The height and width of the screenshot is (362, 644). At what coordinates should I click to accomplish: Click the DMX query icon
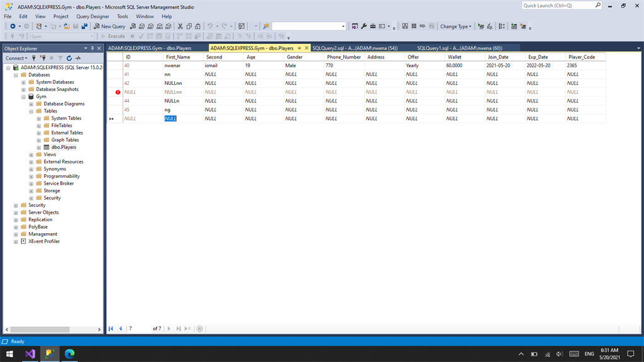click(x=151, y=26)
